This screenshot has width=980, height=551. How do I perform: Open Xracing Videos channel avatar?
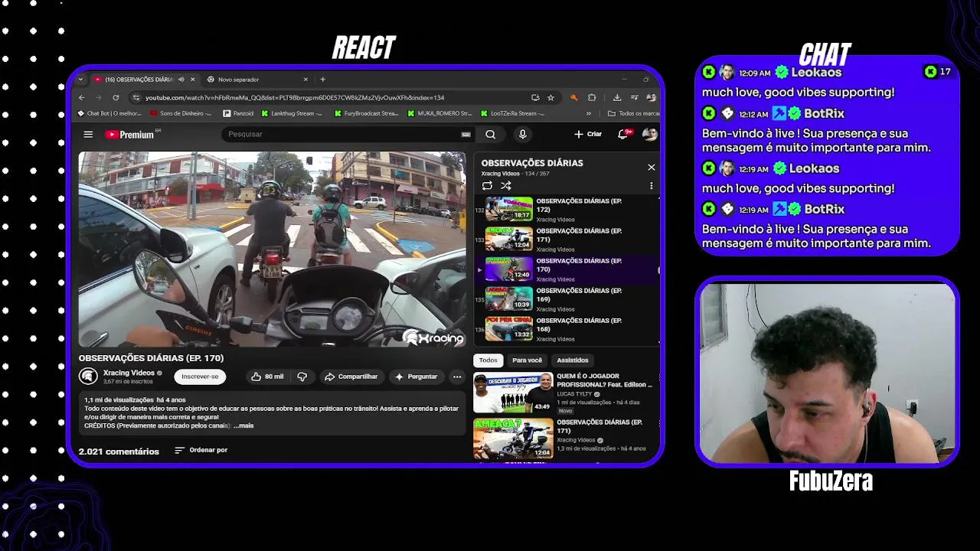[x=88, y=377]
